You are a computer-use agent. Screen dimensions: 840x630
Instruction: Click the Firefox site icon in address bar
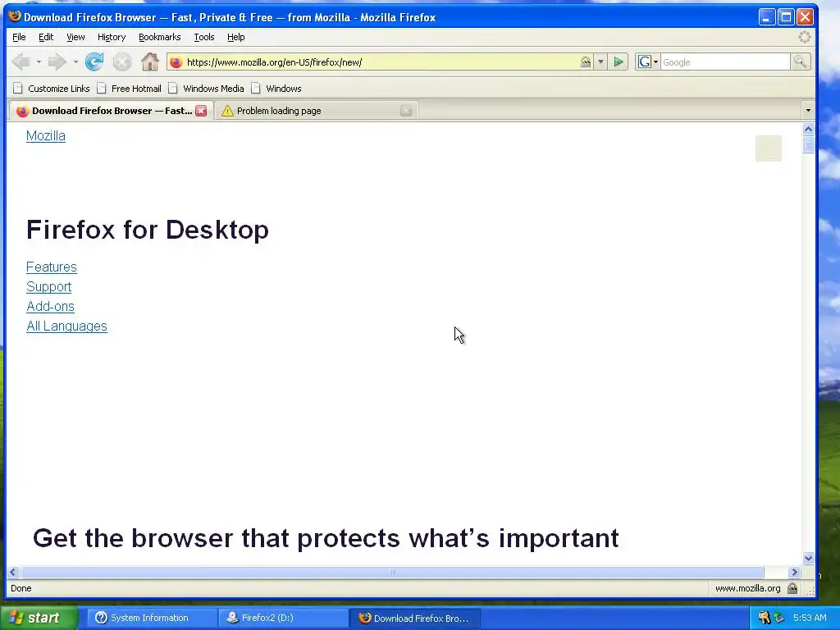pos(176,62)
